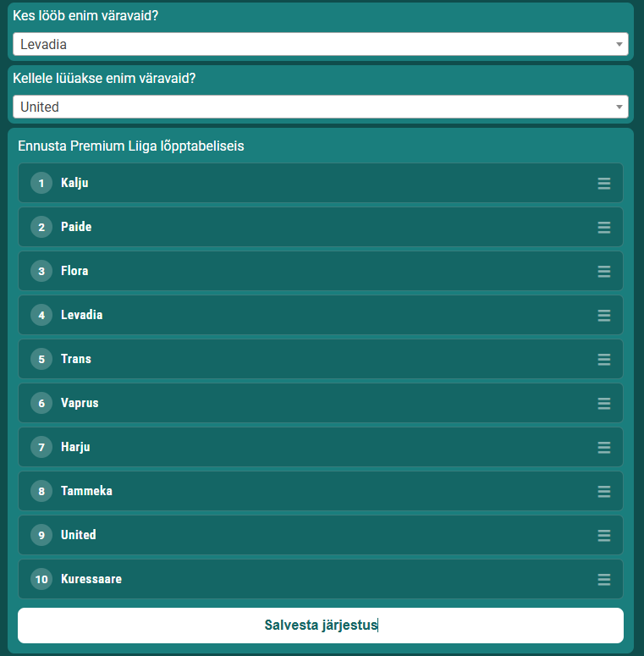Click the hamburger handle next to Paide
Image resolution: width=644 pixels, height=656 pixels.
tap(603, 227)
